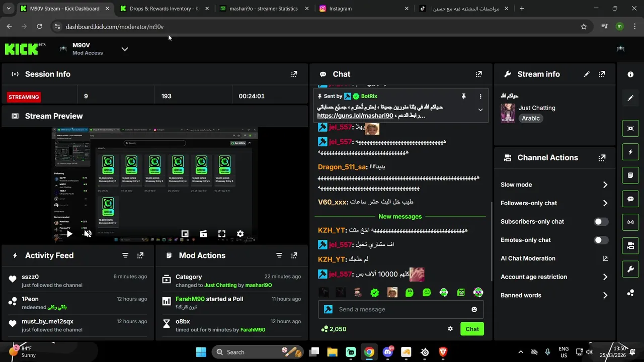Enable Emotes-only chat toggle
The height and width of the screenshot is (362, 644).
point(601,240)
